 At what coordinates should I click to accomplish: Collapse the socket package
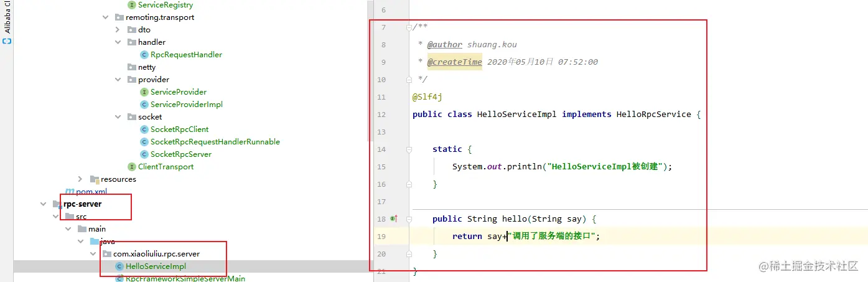[118, 117]
